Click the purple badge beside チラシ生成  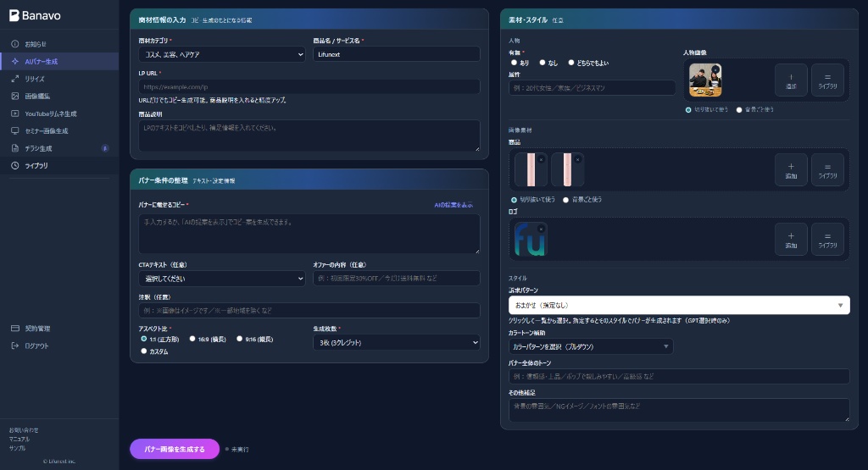(x=104, y=148)
